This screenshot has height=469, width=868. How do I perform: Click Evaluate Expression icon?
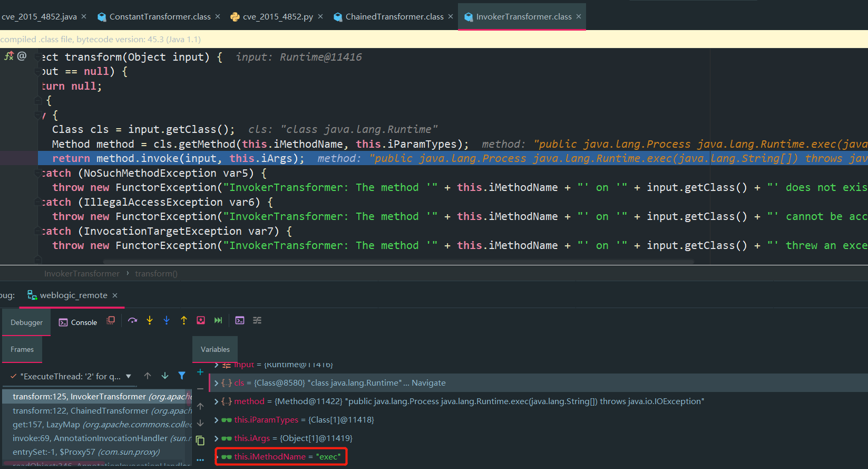(x=240, y=321)
